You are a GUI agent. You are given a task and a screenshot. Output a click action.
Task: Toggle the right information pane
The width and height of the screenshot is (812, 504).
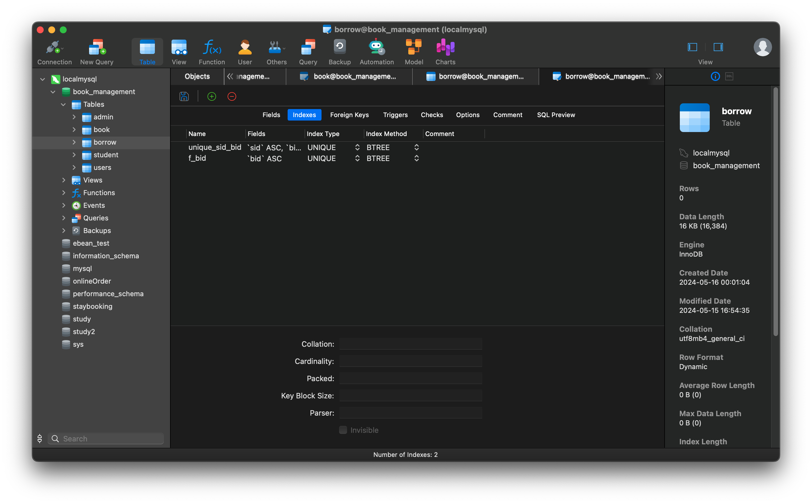(x=718, y=47)
